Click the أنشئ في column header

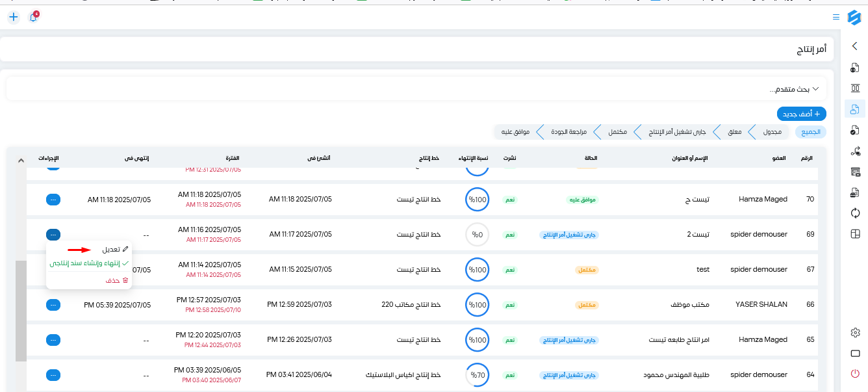pyautogui.click(x=319, y=159)
